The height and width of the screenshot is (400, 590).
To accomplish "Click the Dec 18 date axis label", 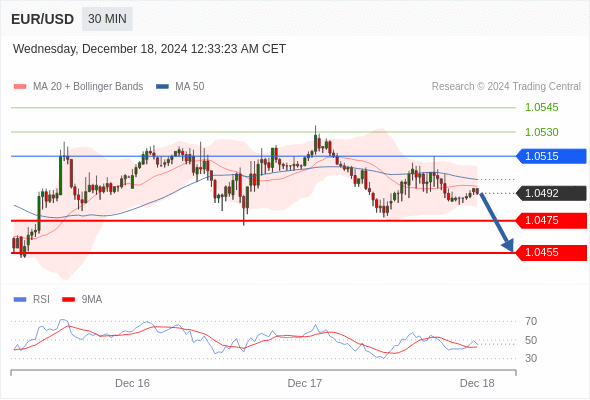I will [x=477, y=383].
